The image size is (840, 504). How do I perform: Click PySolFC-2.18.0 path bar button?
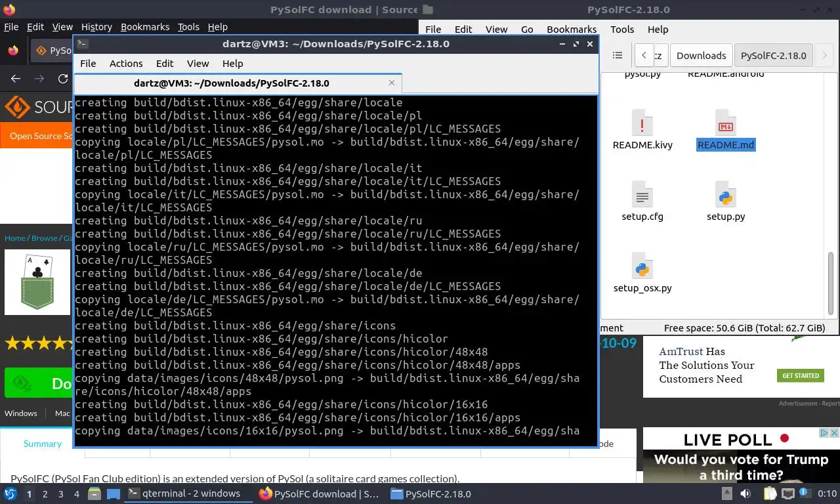click(773, 55)
